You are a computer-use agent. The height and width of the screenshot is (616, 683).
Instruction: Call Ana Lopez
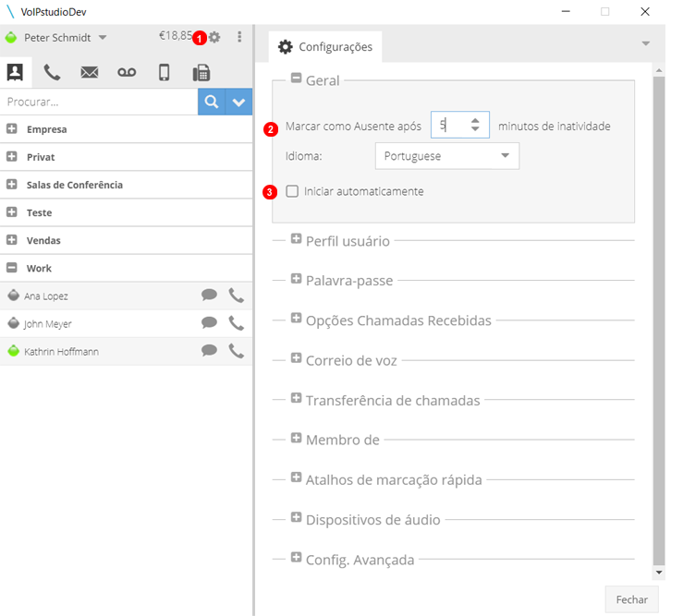236,296
